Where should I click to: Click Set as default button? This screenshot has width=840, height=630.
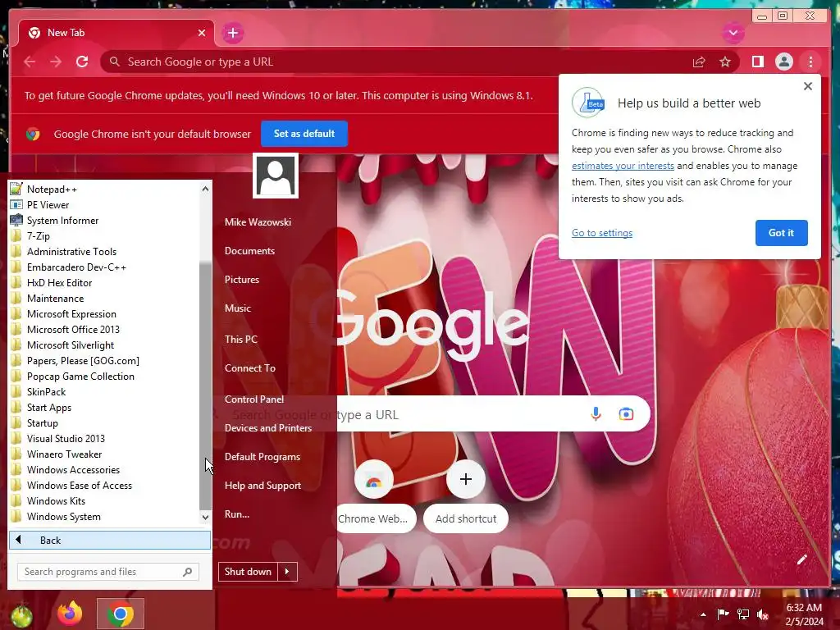(304, 134)
